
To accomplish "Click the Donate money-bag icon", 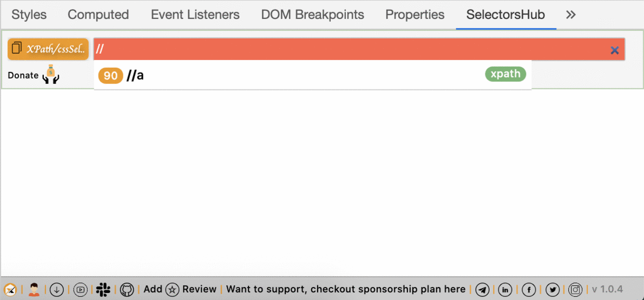I will pos(51,75).
